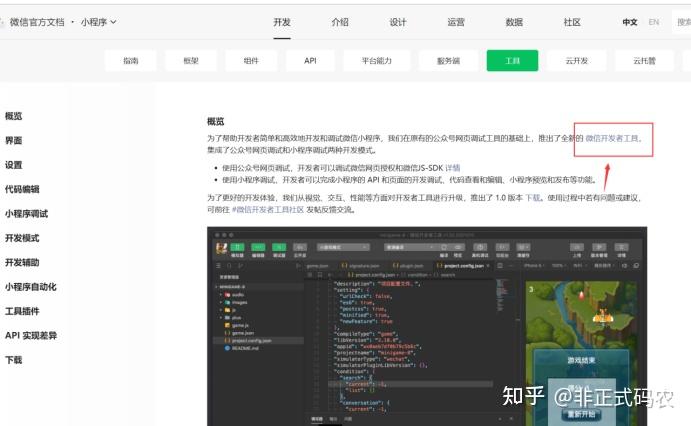Image resolution: width=691 pixels, height=426 pixels.
Task: Open the #微信开发者工具社区 link
Action: 268,210
